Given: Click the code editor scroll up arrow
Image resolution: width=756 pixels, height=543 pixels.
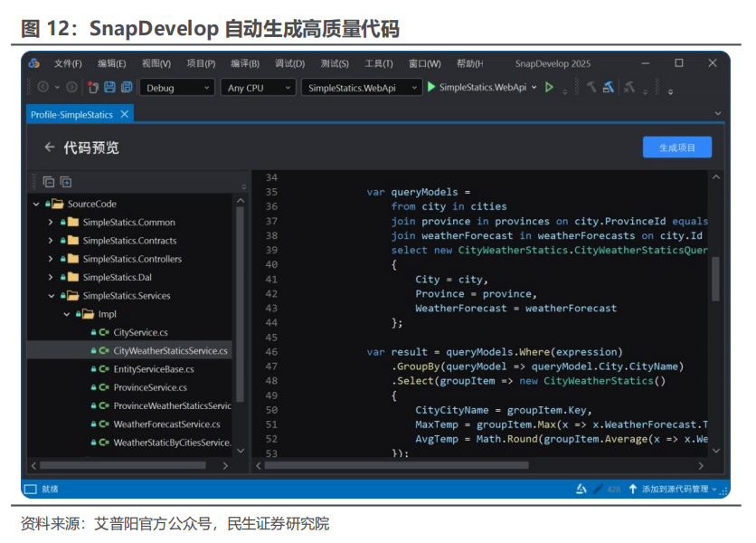Looking at the screenshot, I should 716,177.
